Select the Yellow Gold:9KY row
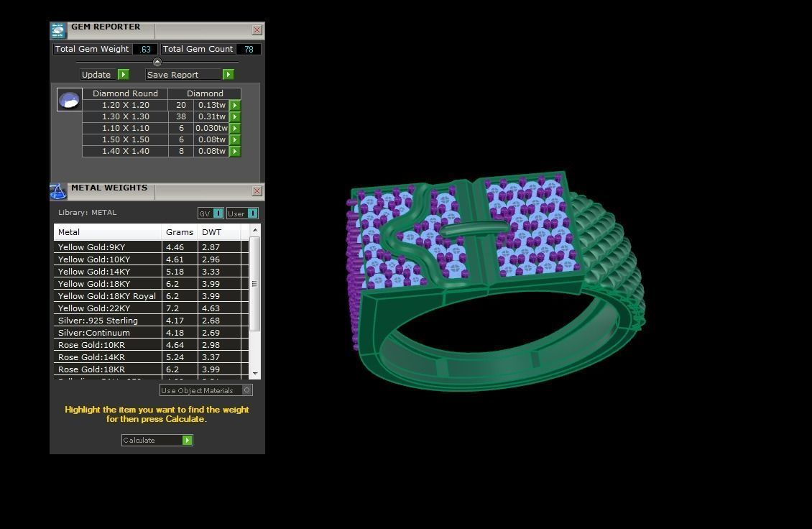 151,247
